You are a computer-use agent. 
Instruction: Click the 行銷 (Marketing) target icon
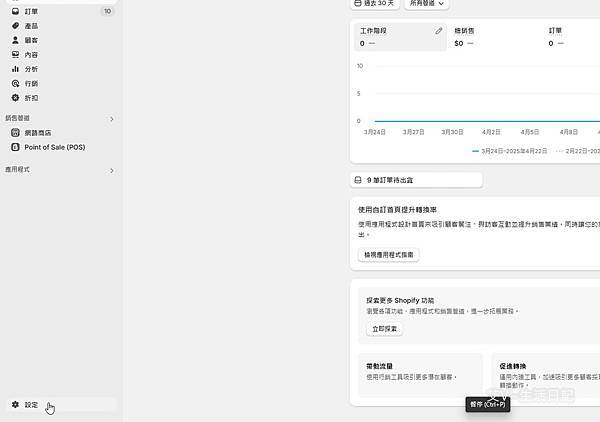(15, 83)
